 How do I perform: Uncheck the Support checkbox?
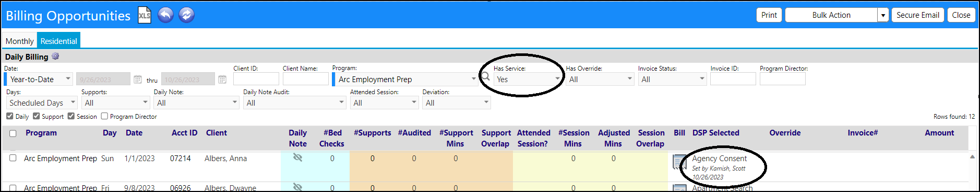click(x=37, y=116)
